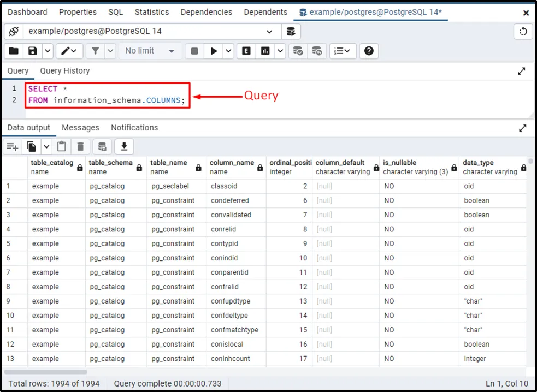Expand the database connection dropdown
Viewport: 537px width, 392px height.
269,32
